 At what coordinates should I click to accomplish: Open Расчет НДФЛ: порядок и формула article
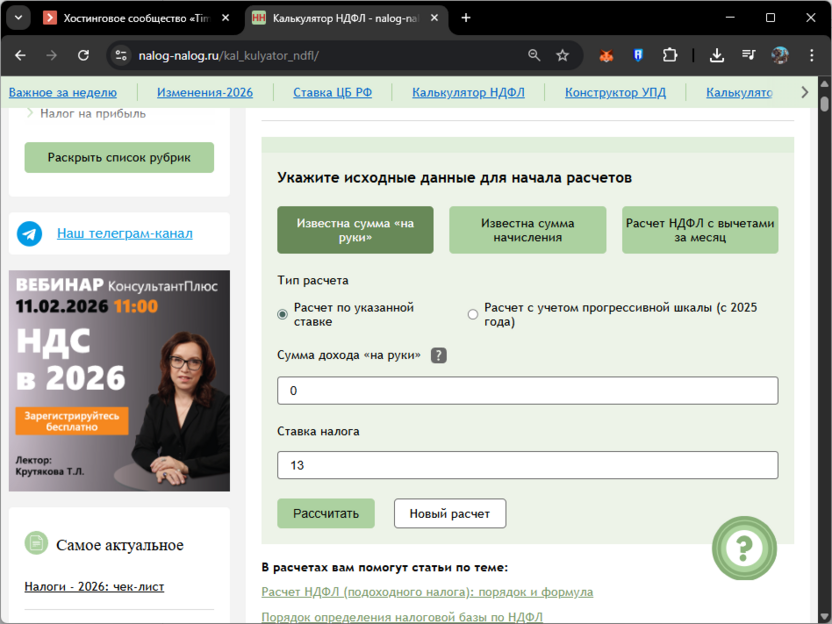click(x=427, y=592)
